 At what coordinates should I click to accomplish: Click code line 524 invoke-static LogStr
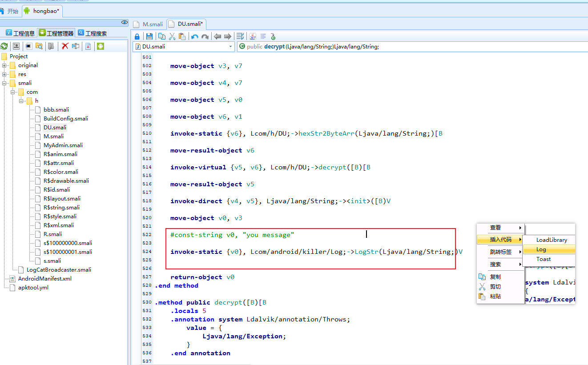[316, 252]
